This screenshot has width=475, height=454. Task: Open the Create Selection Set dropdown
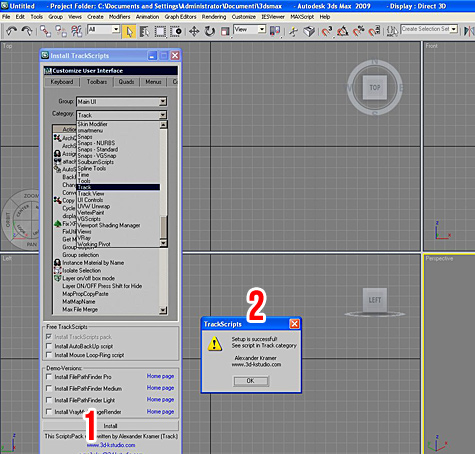(454, 29)
